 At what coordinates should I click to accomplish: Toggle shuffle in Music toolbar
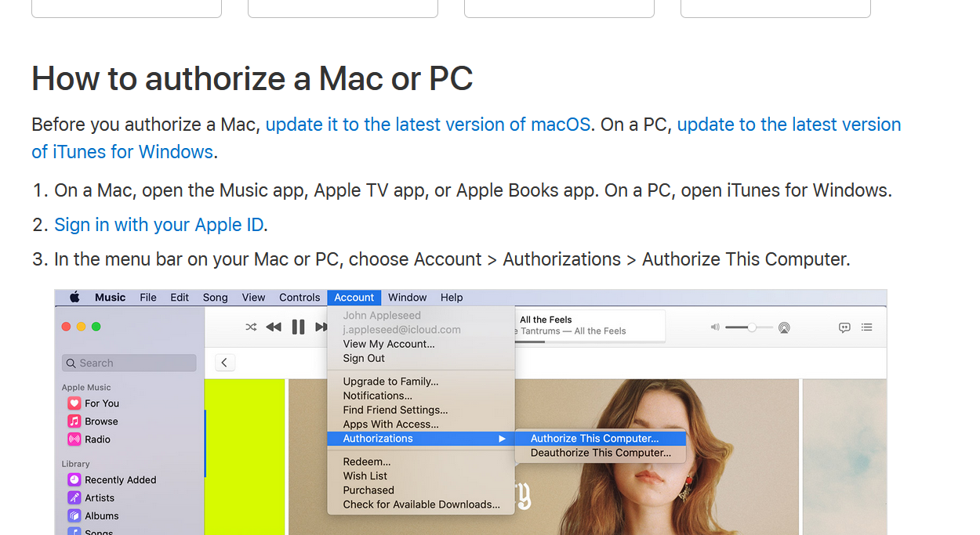251,327
